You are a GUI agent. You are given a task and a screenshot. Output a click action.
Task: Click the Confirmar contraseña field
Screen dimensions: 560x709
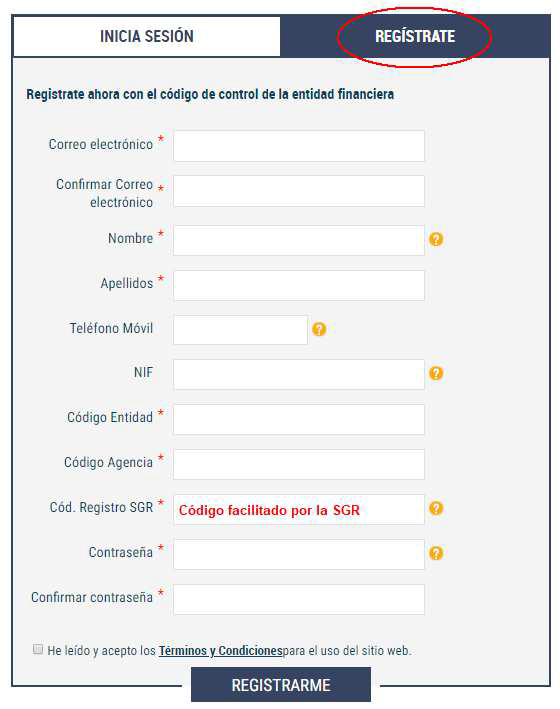(x=299, y=600)
